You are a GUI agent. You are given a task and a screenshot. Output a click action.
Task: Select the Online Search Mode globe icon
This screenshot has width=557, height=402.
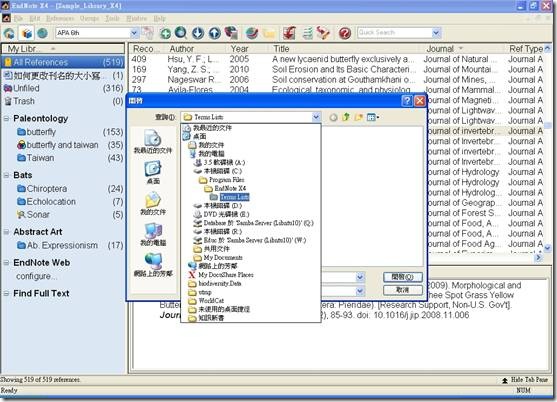pyautogui.click(x=43, y=33)
